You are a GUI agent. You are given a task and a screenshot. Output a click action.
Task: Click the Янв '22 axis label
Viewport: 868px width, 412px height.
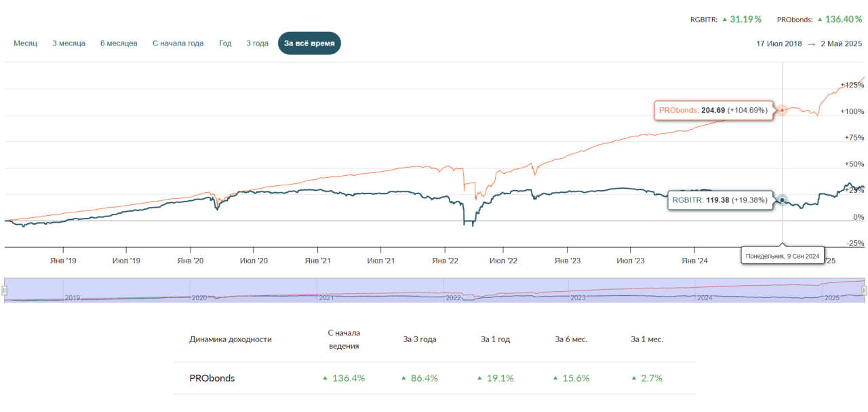point(444,261)
